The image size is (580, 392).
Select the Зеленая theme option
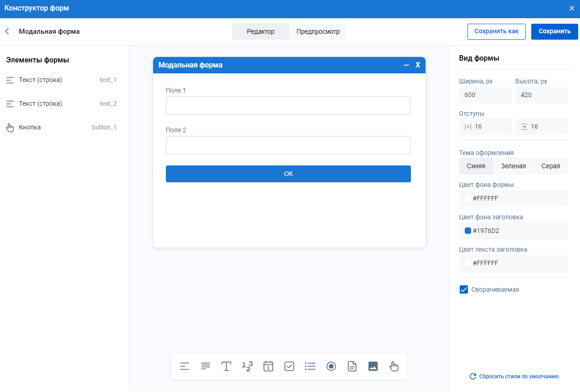(513, 166)
